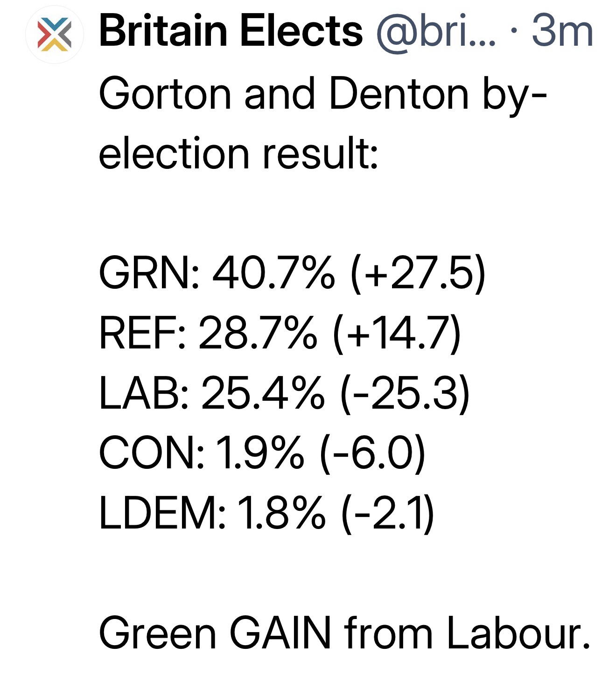616x675 pixels.
Task: Click the (-2.1) Lib Dem change figure
Action: pyautogui.click(x=388, y=513)
